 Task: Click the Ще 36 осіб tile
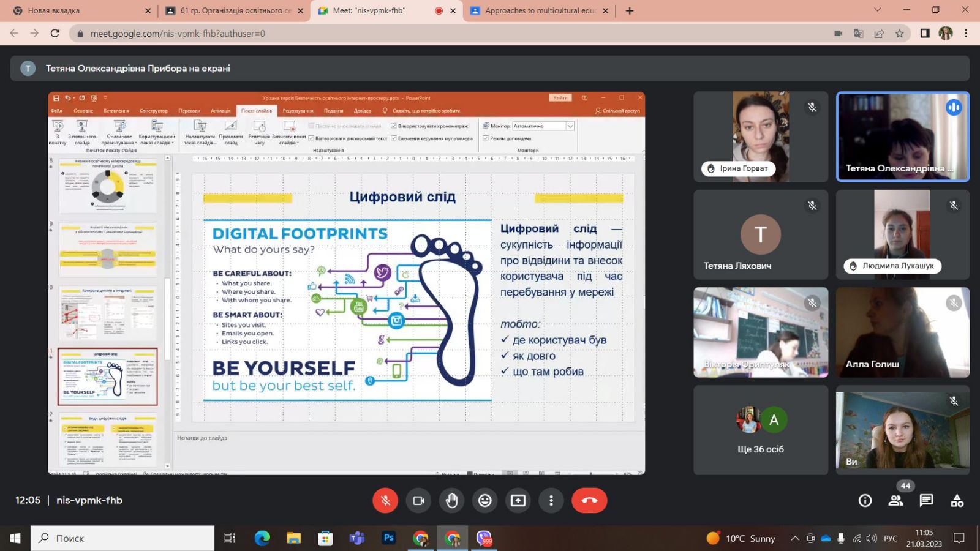point(760,430)
